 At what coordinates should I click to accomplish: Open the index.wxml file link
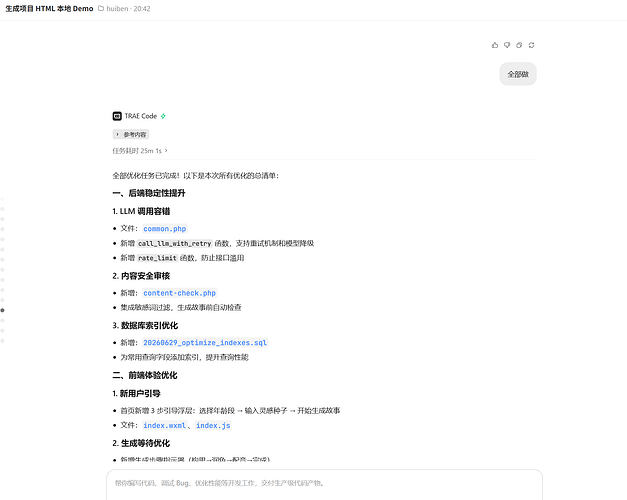[x=165, y=426]
